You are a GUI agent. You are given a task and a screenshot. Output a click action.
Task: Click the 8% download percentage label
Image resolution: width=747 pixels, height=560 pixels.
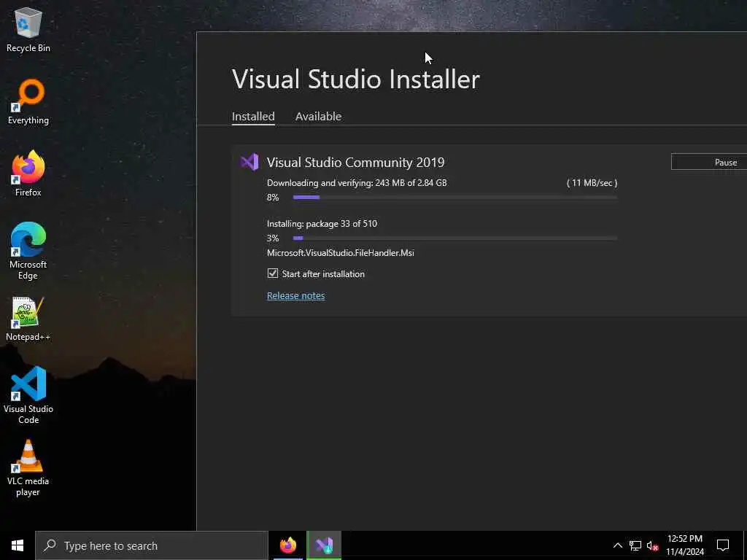coord(273,197)
